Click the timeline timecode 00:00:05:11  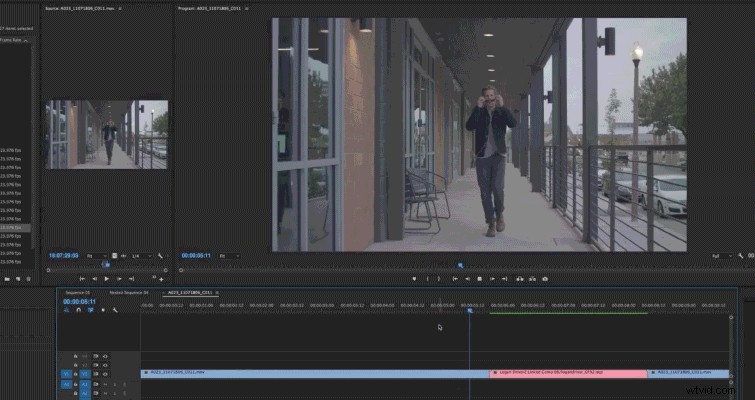[79, 301]
